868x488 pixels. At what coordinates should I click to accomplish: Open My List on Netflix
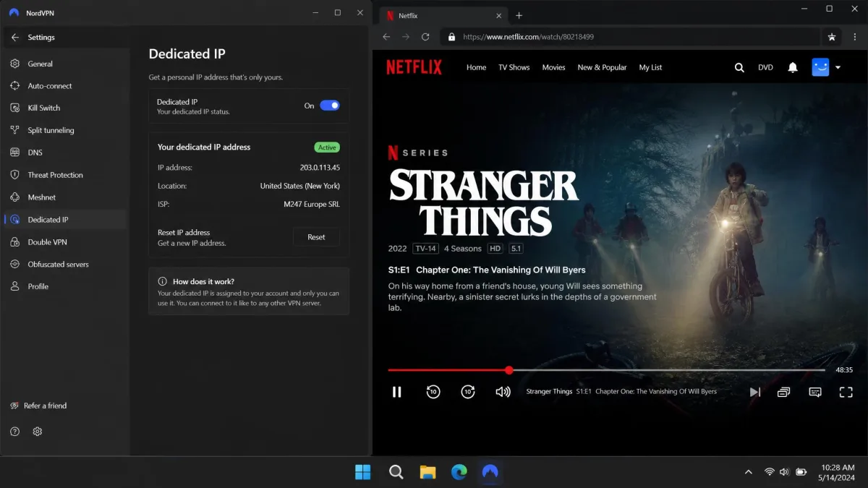pyautogui.click(x=650, y=67)
